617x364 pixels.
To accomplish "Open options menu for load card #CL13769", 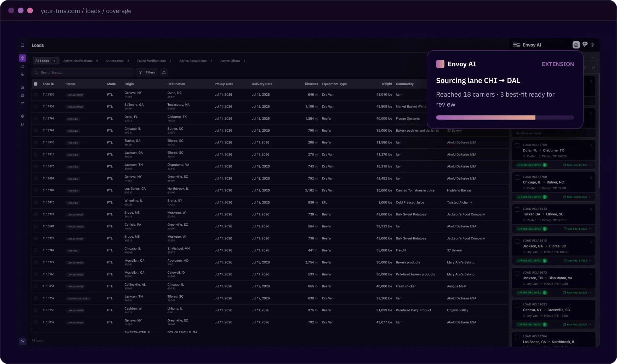I will point(591,178).
